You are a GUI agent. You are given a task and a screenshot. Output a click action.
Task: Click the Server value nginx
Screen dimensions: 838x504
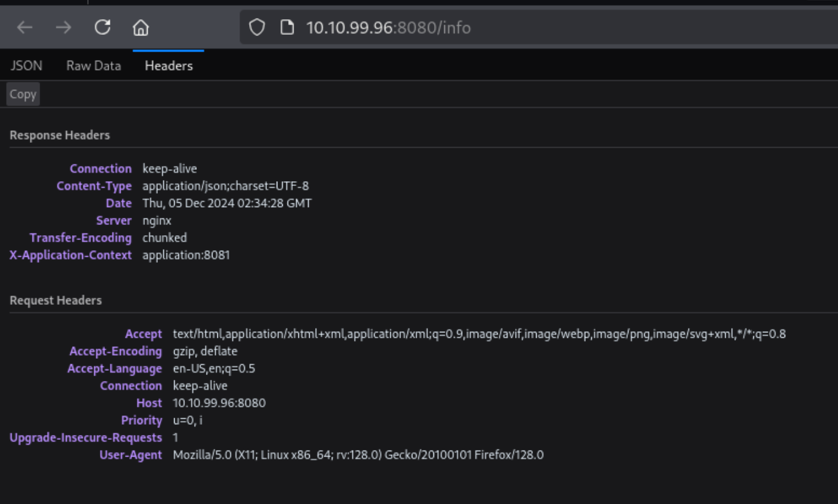coord(157,221)
